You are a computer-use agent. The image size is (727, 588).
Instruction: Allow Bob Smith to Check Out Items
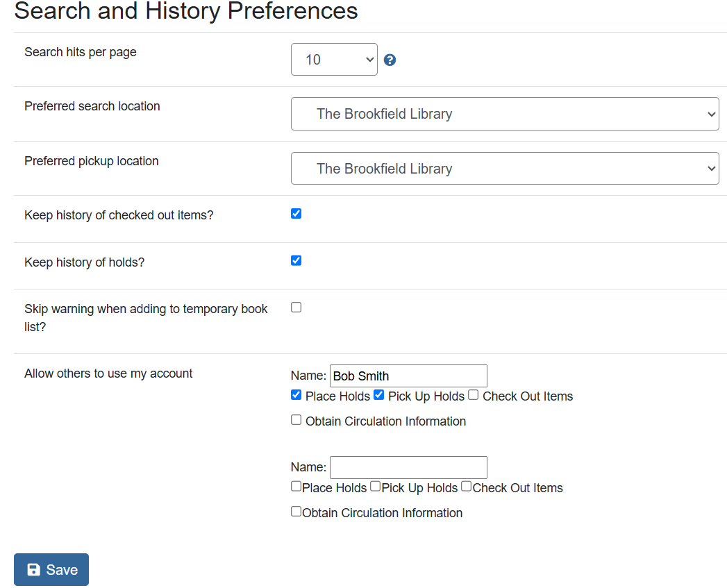473,394
